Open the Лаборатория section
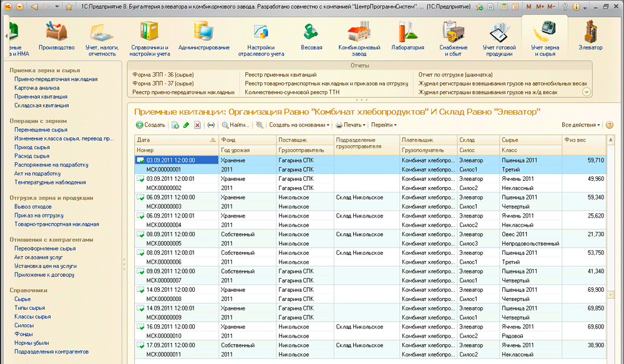 tap(407, 37)
